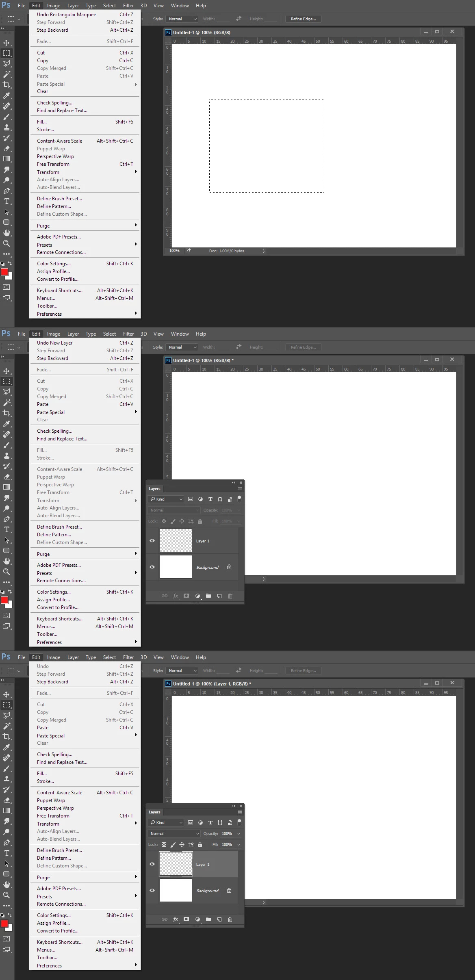Open active Layers panel flyout menu
This screenshot has height=980, width=475.
point(240,812)
